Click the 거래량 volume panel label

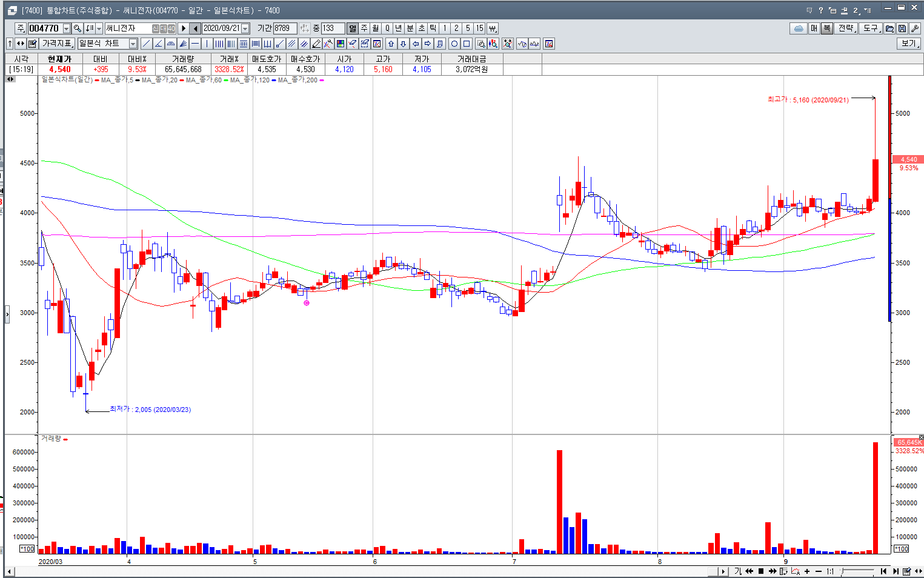click(x=51, y=439)
